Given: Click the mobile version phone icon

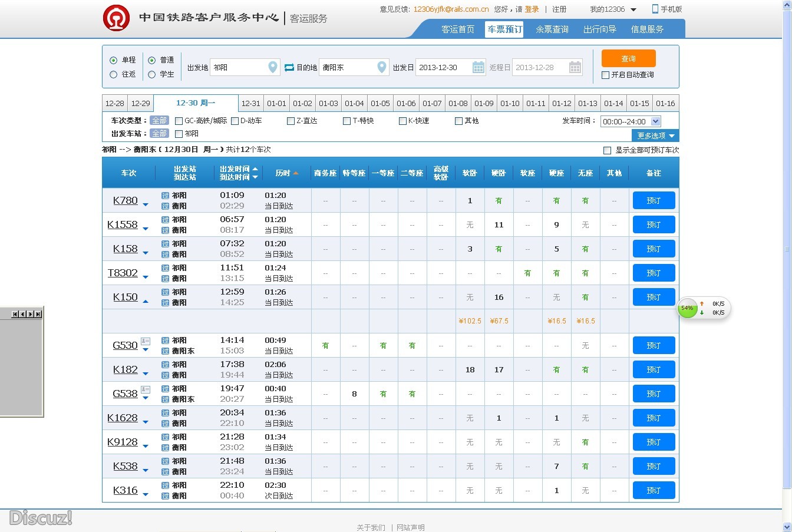Looking at the screenshot, I should click(655, 9).
